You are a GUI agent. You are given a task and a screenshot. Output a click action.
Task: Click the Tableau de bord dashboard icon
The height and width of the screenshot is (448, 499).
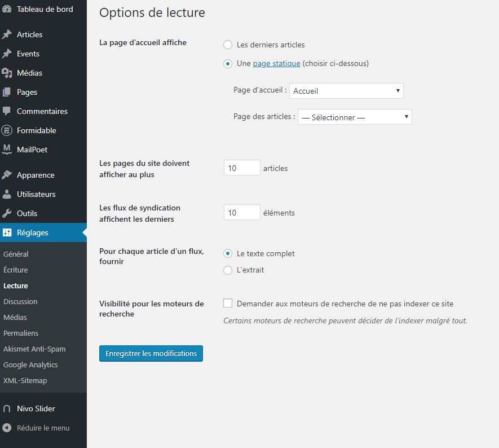pyautogui.click(x=7, y=10)
